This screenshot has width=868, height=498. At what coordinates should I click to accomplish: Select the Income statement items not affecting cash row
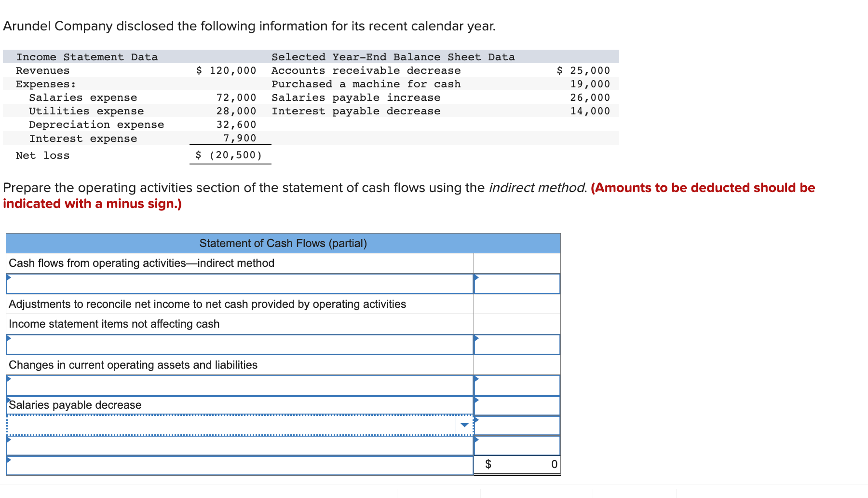coord(240,324)
